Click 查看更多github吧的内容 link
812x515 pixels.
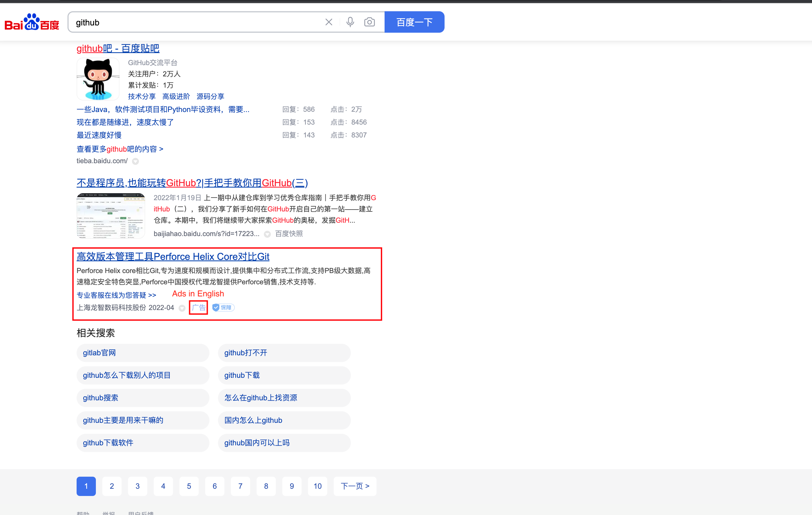point(119,149)
